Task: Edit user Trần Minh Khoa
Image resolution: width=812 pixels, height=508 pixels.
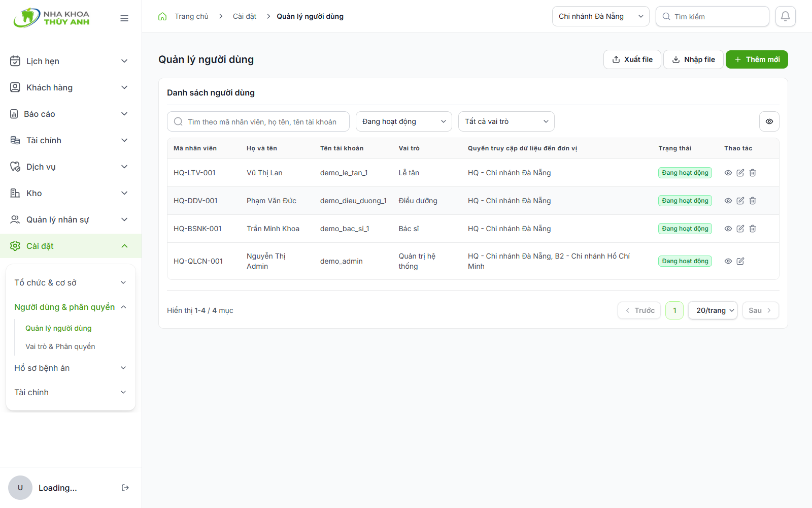Action: pos(740,229)
